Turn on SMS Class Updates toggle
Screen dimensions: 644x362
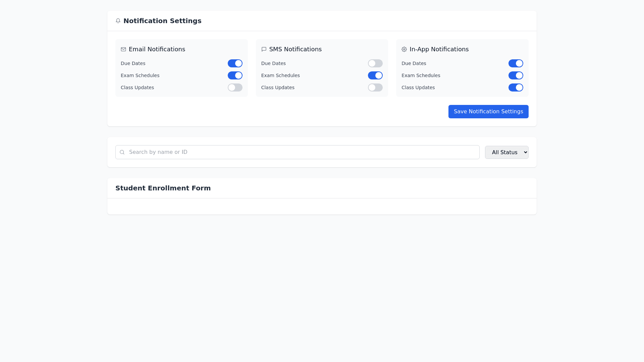375,87
